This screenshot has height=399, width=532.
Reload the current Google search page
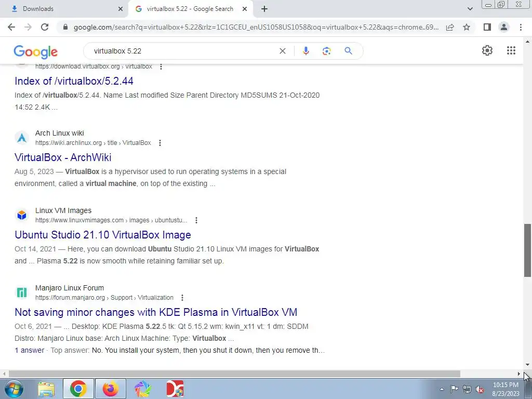45,27
